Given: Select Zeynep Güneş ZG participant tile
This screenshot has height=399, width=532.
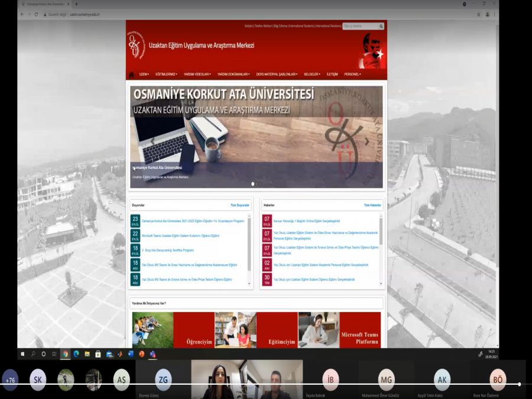Looking at the screenshot, I should pyautogui.click(x=163, y=379).
